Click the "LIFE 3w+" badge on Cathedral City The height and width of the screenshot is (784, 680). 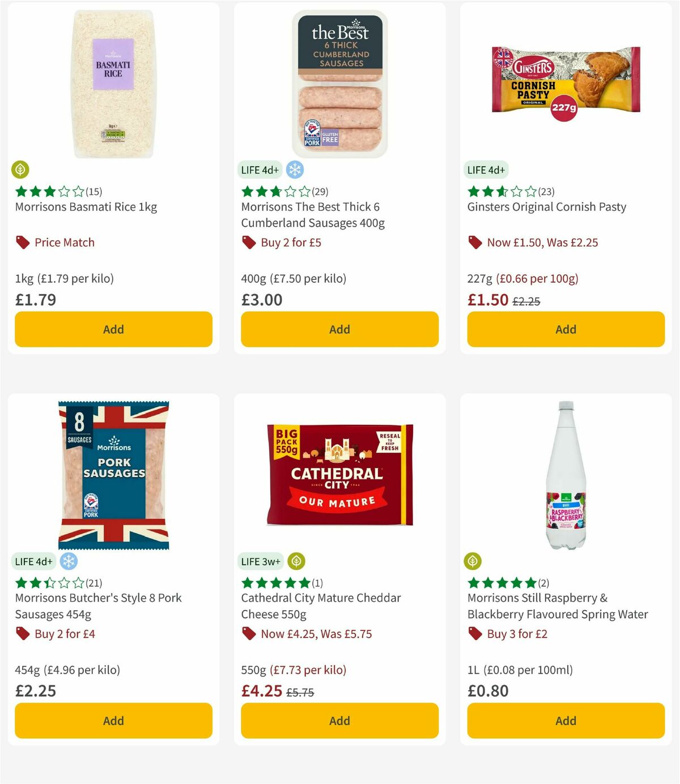point(260,561)
